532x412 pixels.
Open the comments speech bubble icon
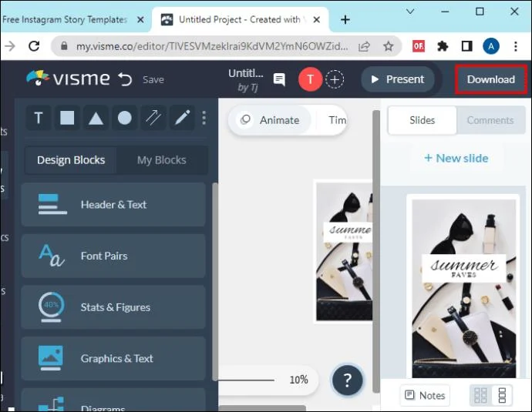click(279, 79)
